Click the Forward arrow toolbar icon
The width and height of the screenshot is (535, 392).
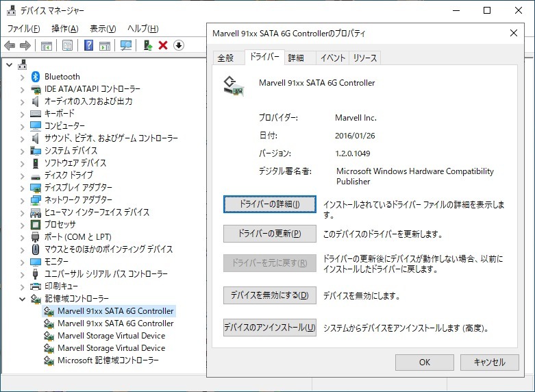point(25,45)
